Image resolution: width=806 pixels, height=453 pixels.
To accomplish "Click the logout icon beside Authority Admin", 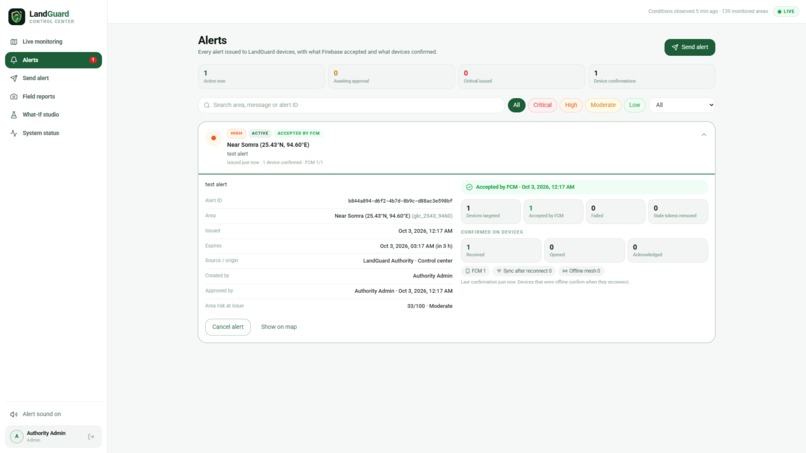I will (x=91, y=437).
